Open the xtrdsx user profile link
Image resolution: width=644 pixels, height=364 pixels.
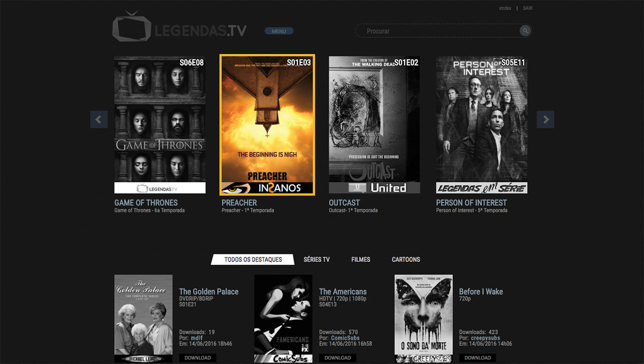pyautogui.click(x=505, y=9)
